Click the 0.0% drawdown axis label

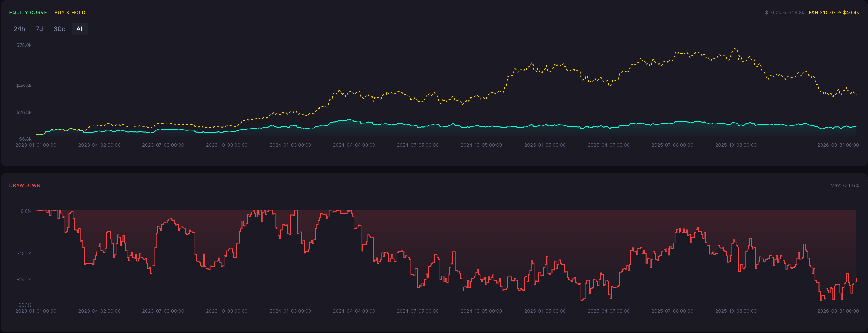click(x=26, y=211)
